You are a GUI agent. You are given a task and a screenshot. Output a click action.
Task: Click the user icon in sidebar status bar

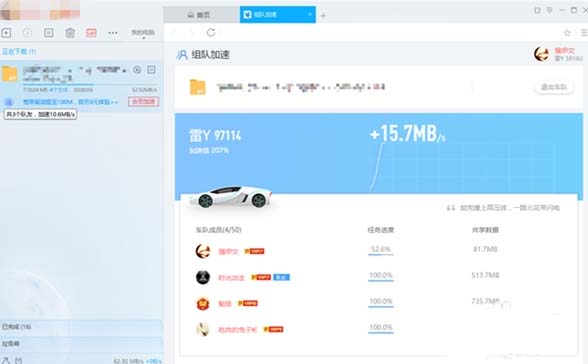coord(6,360)
